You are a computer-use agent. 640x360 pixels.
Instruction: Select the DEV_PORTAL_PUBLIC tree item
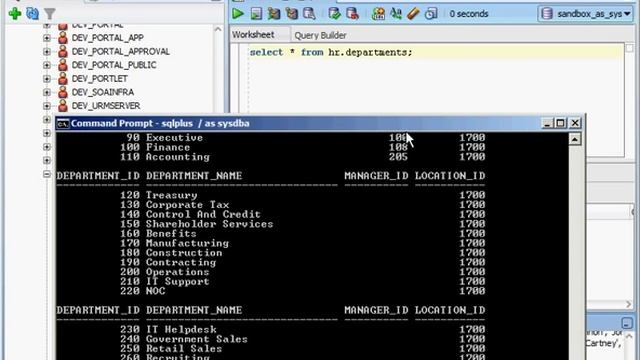tap(114, 65)
